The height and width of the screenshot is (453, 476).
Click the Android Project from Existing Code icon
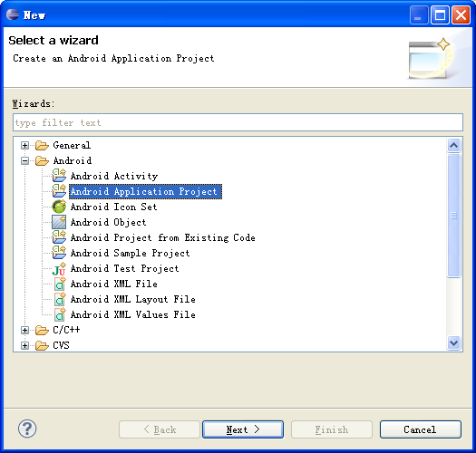[x=59, y=237]
